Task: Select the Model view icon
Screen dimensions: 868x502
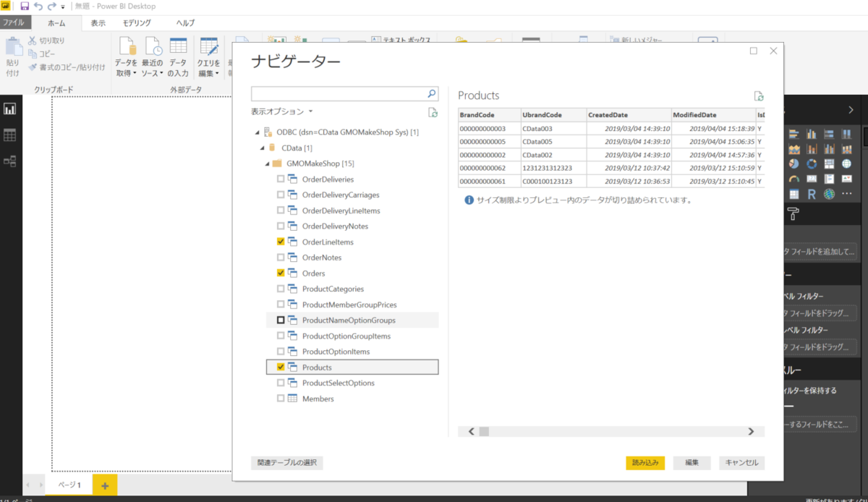Action: 10,159
